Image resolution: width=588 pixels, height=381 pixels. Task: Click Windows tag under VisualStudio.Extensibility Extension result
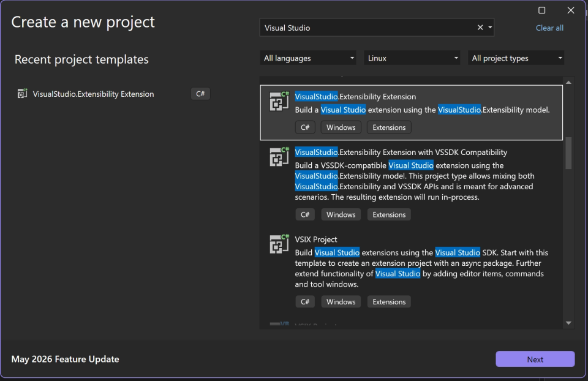[341, 127]
